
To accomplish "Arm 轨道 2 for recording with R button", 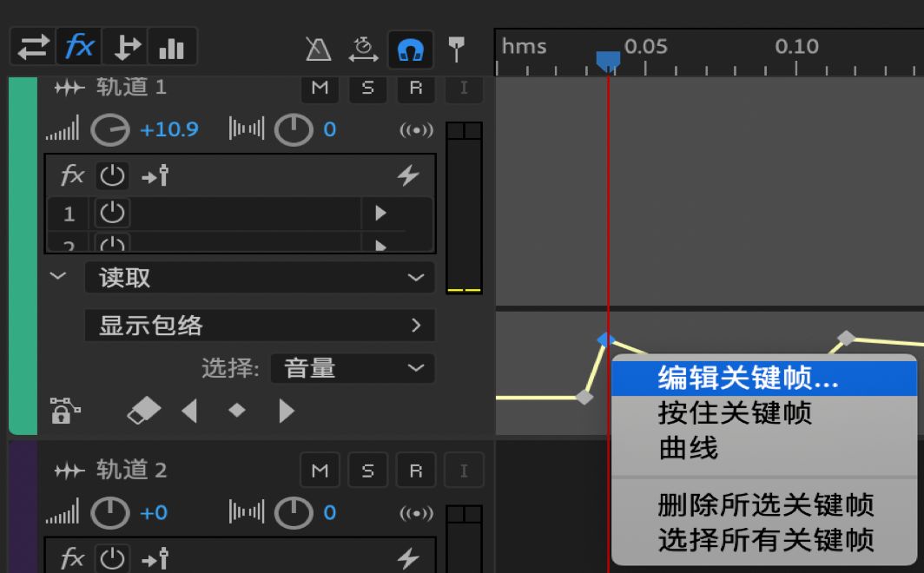I will click(416, 470).
